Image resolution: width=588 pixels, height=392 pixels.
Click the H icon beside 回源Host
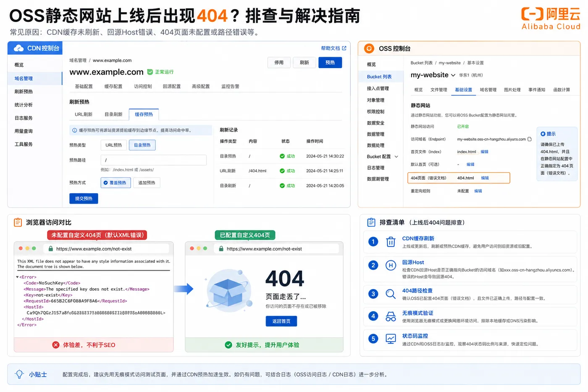[391, 265]
